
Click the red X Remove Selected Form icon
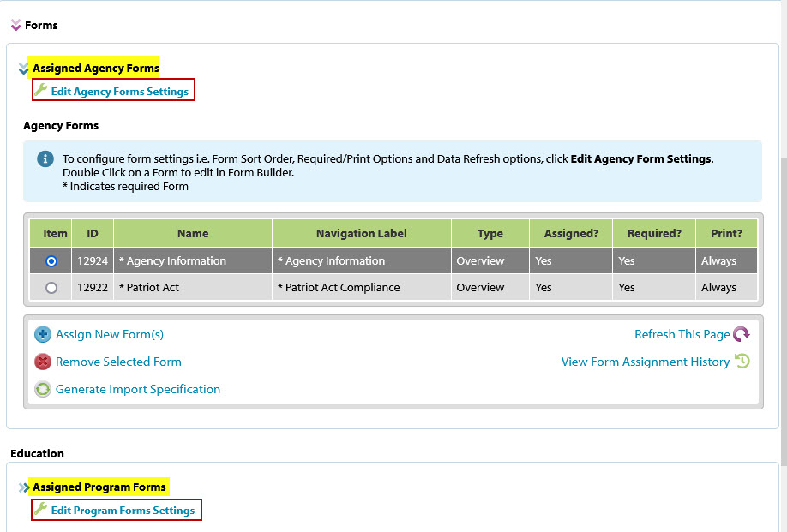43,362
